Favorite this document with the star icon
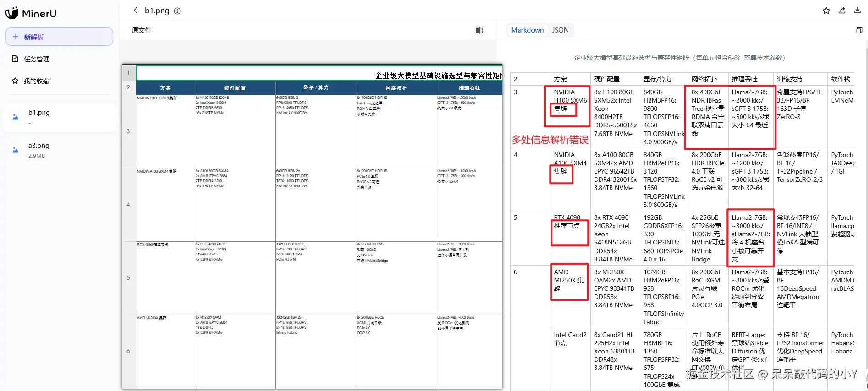Image resolution: width=868 pixels, height=391 pixels. point(826,11)
